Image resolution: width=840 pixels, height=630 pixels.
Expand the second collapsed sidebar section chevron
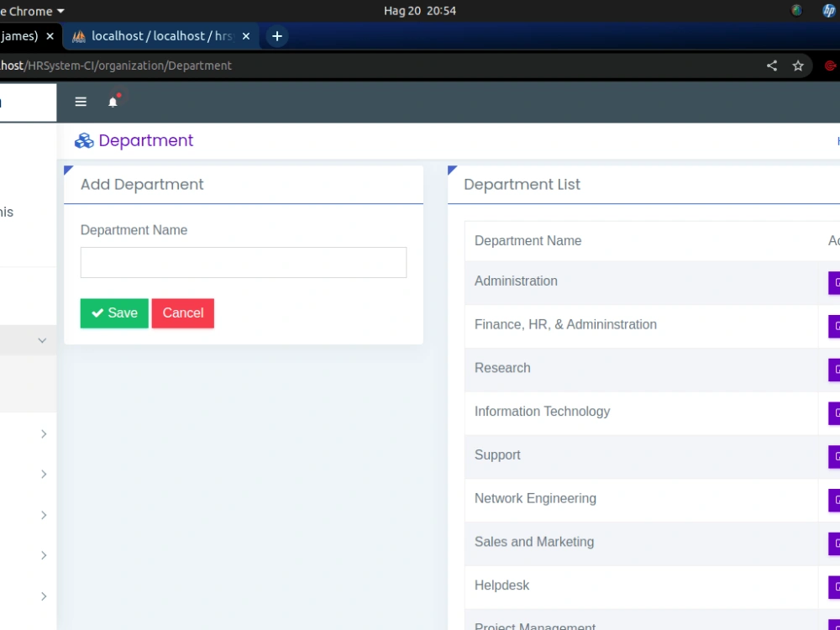click(44, 474)
